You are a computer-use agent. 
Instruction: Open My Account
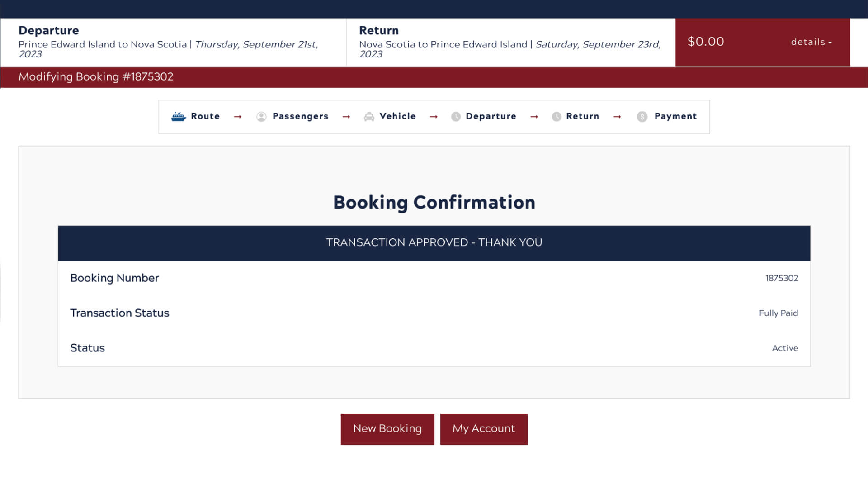click(484, 429)
